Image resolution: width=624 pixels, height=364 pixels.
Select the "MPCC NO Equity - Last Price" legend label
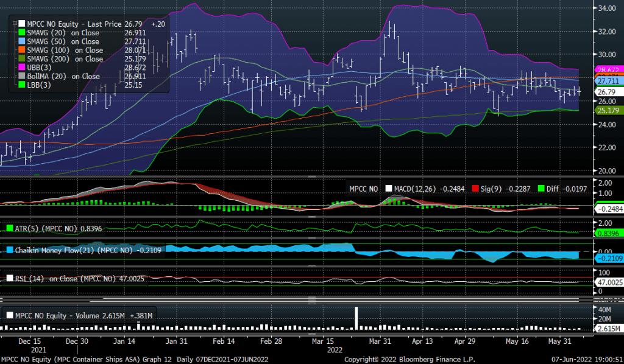click(74, 24)
